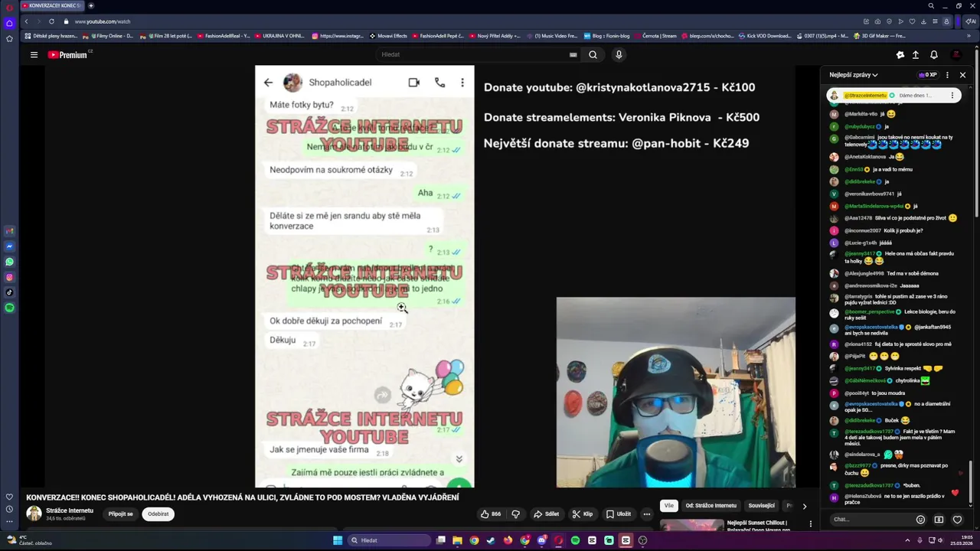Select the Související filter chip
Image resolution: width=980 pixels, height=551 pixels.
click(x=761, y=506)
